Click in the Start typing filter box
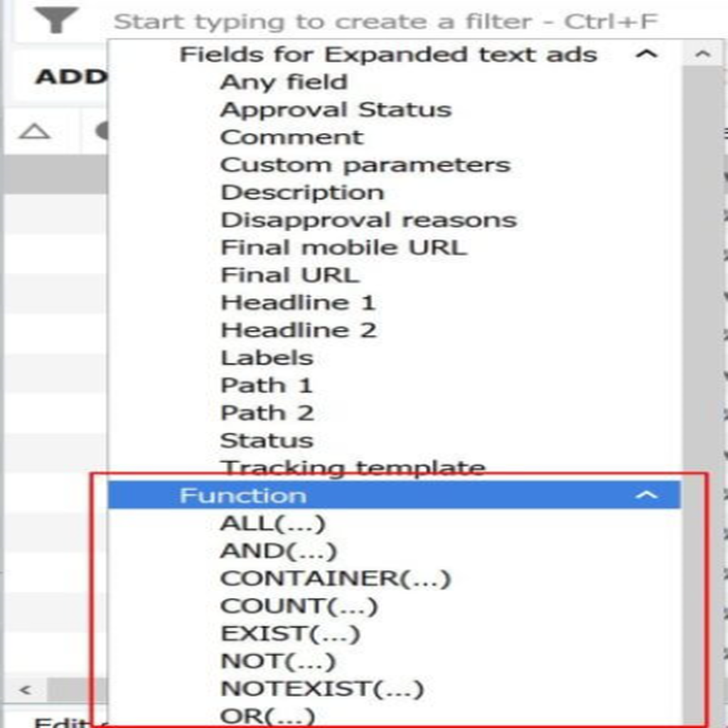 385,21
